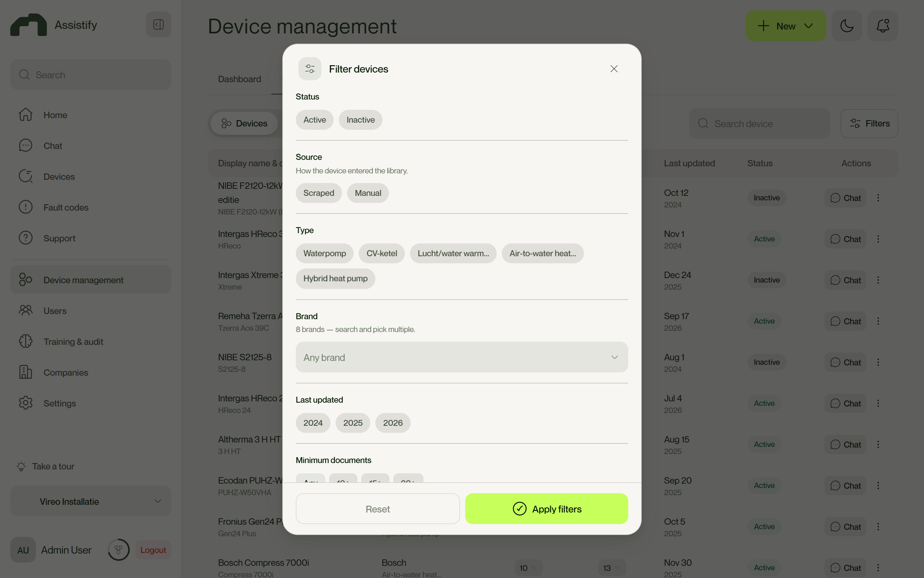The width and height of the screenshot is (924, 578).
Task: Click the Logout button
Action: (x=153, y=550)
